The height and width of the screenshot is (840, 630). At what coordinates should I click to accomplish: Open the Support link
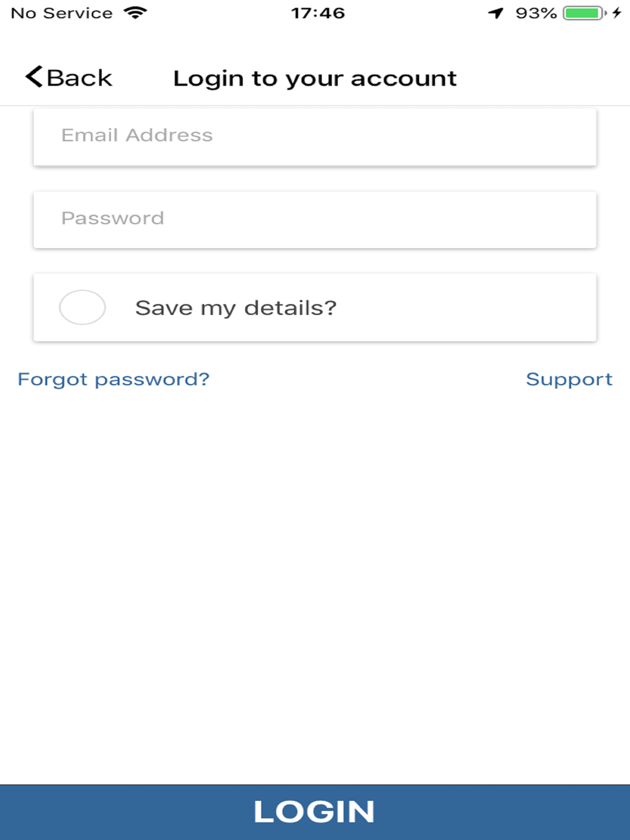tap(569, 379)
